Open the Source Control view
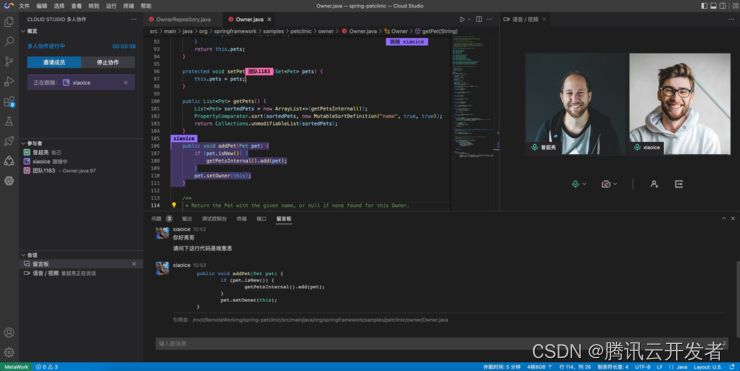Screen dimensions: 740x371 (x=9, y=61)
